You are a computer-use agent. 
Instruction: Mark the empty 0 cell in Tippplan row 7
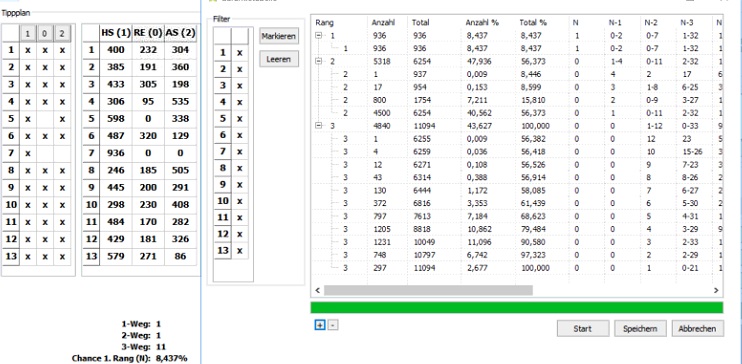tap(45, 153)
